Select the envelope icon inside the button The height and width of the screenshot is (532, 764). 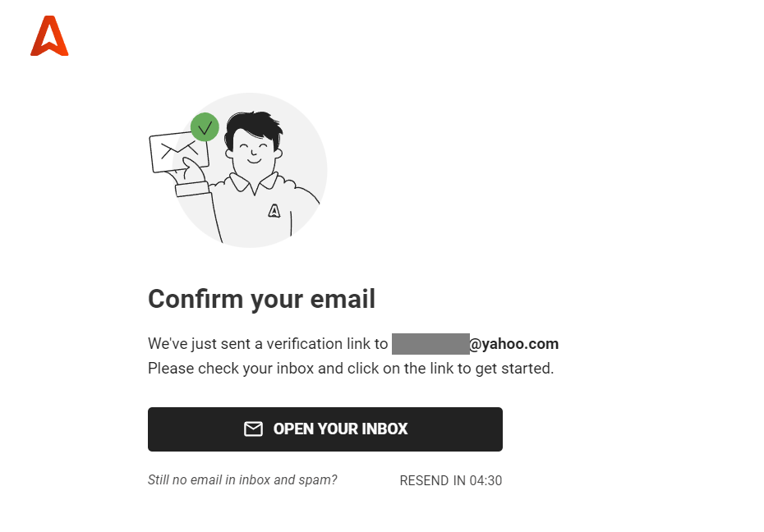pos(252,429)
